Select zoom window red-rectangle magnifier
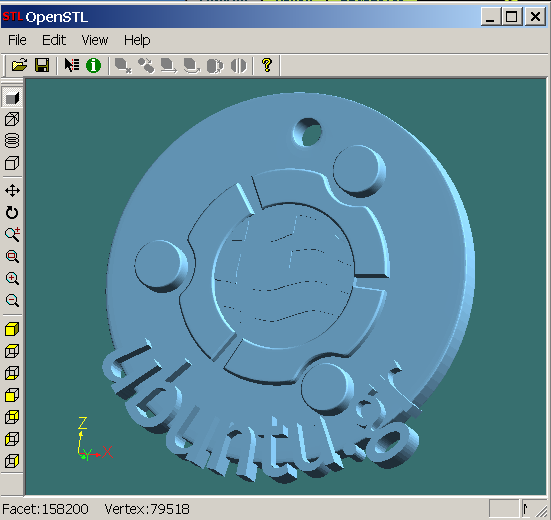 (12, 256)
